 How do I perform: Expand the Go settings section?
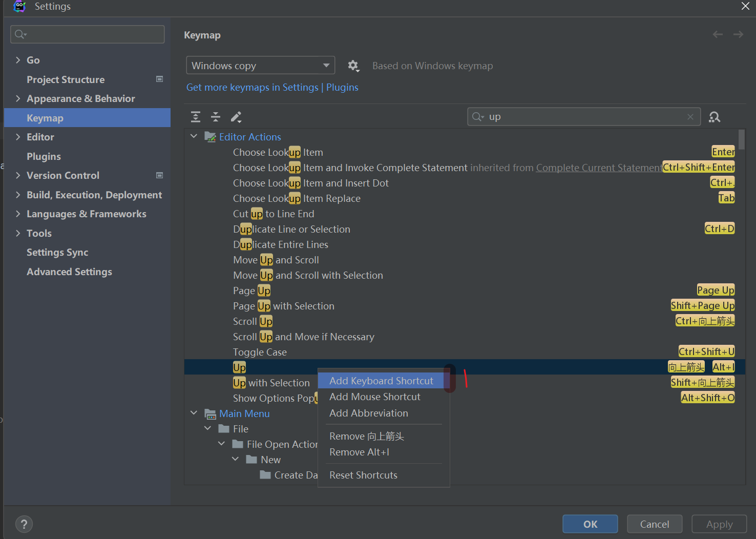[18, 60]
